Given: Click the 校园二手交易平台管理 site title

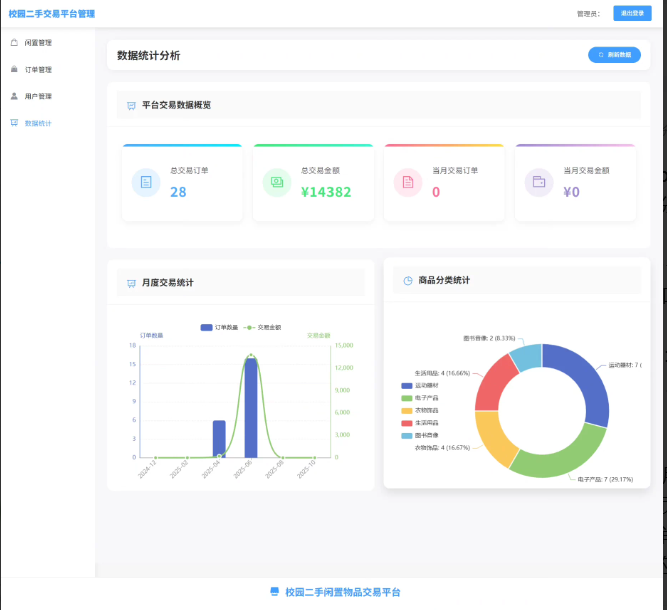Looking at the screenshot, I should (x=51, y=14).
